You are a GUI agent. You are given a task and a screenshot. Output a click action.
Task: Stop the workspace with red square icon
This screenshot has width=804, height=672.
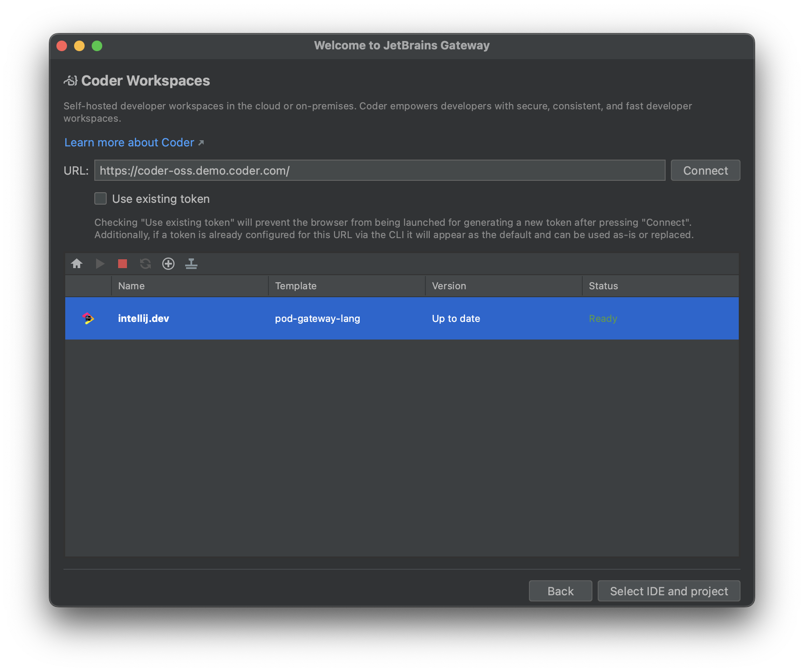pos(123,264)
